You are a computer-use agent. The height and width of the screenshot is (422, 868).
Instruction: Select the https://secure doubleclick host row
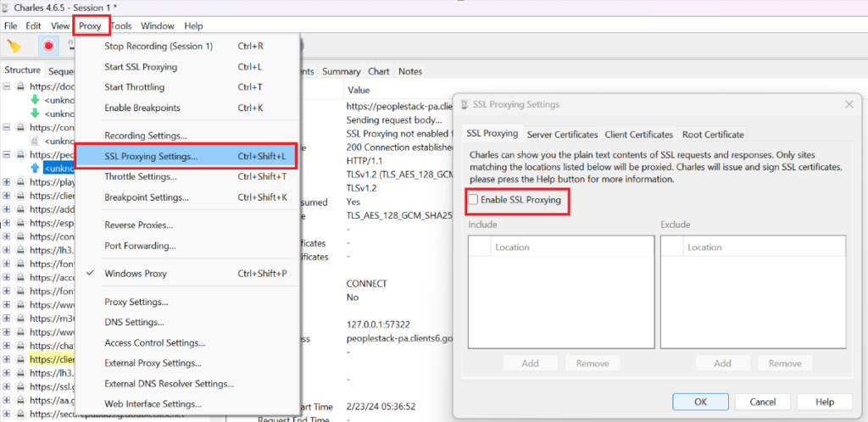point(106,414)
